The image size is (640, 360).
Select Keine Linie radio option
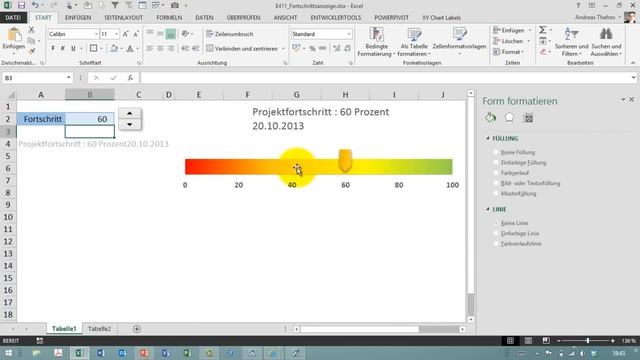[496, 223]
